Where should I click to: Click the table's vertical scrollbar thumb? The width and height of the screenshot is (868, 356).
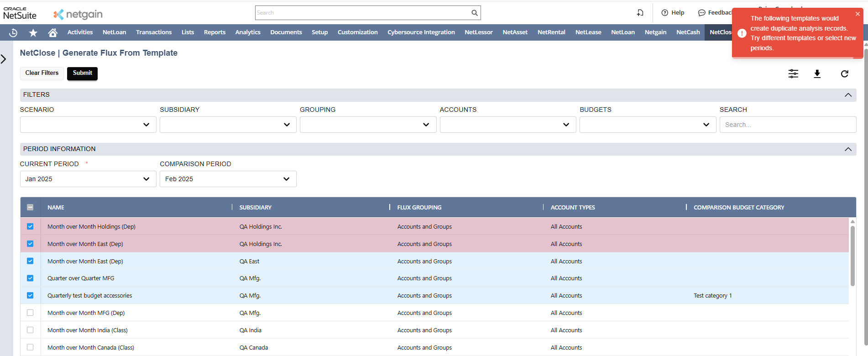852,256
